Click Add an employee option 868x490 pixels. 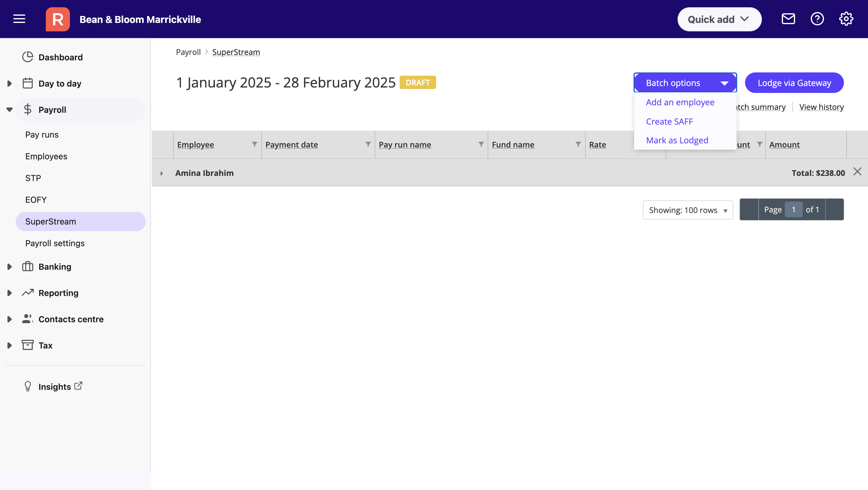(x=680, y=101)
